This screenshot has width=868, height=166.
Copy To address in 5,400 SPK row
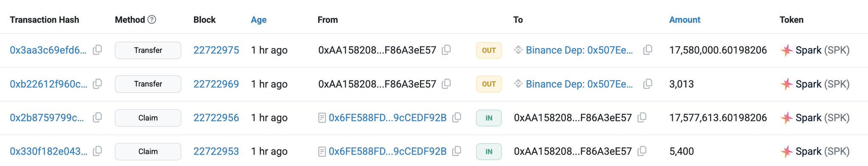[x=642, y=151]
